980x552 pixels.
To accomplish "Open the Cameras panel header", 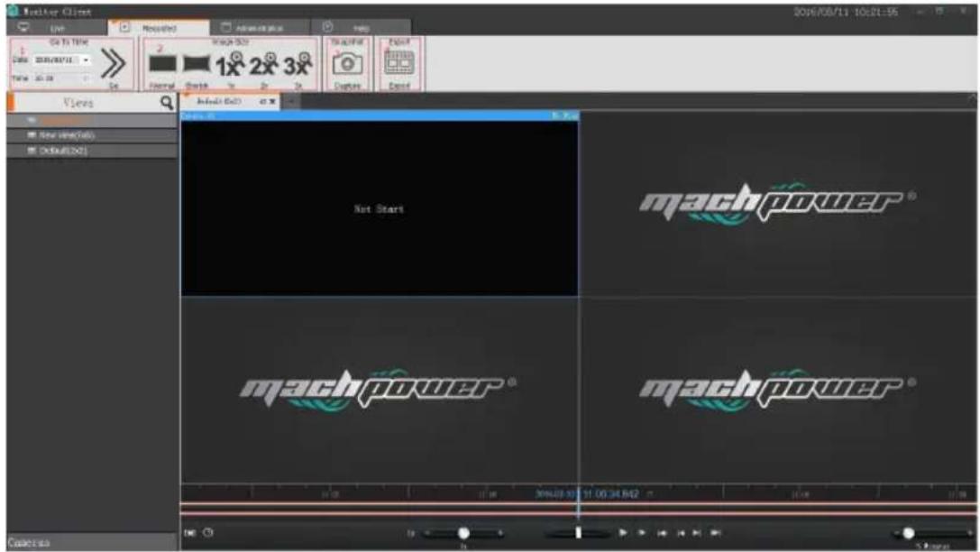I will (92, 542).
